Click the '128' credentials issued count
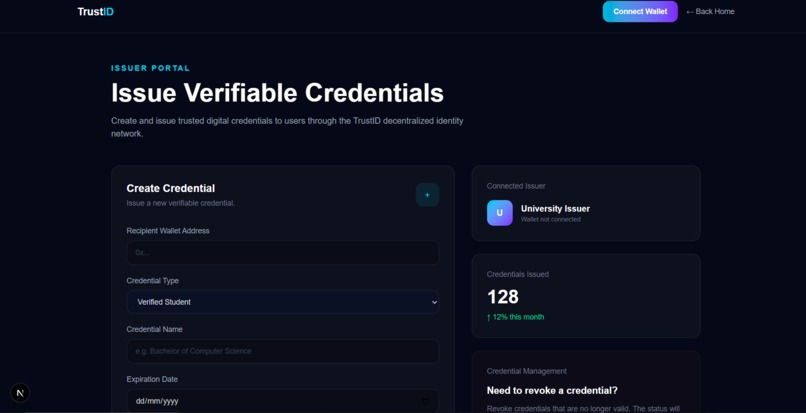This screenshot has width=806, height=413. pos(503,297)
